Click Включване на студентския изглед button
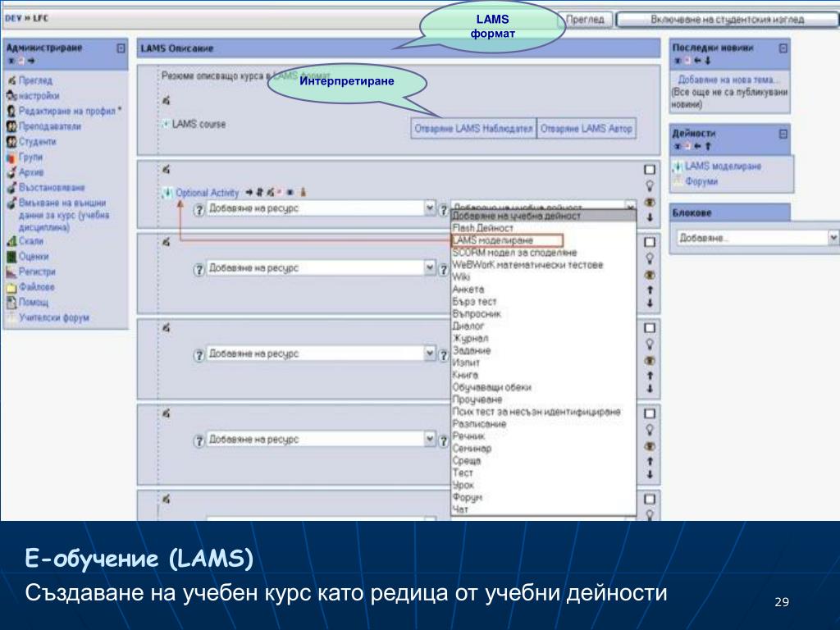This screenshot has height=630, width=840. [x=727, y=20]
